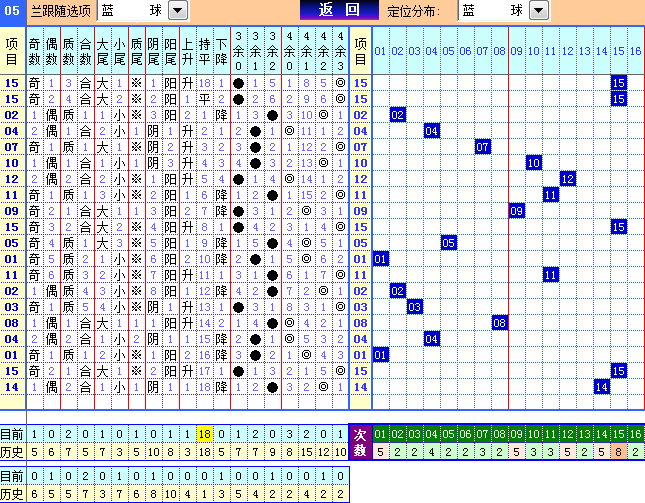Click the 平 cell in the 持平 column
Viewport: 645px width, 503px height.
204,99
